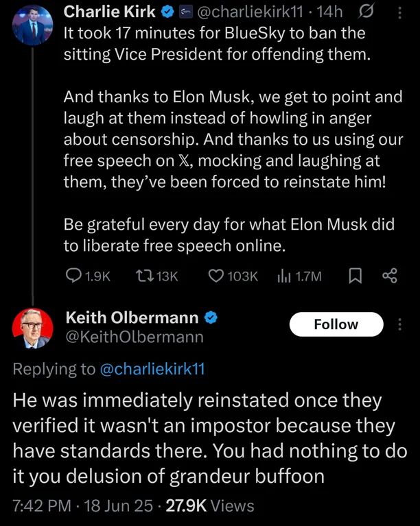The image size is (420, 526).
Task: Open more options for Keith Olbermann's reply
Action: pyautogui.click(x=401, y=324)
